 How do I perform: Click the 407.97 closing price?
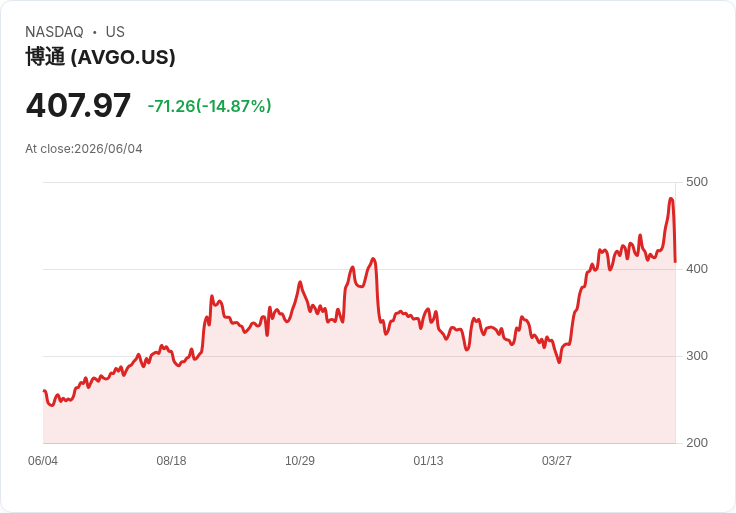[78, 105]
